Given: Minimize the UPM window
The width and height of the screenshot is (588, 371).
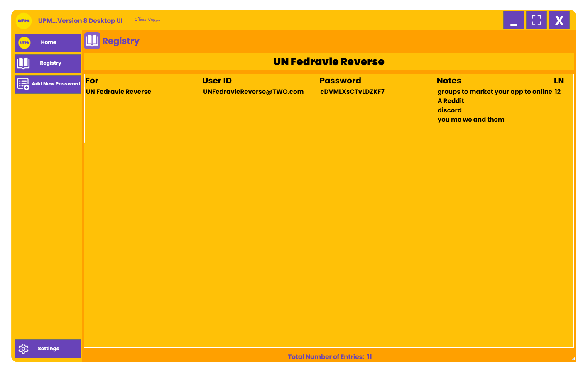Looking at the screenshot, I should point(514,20).
